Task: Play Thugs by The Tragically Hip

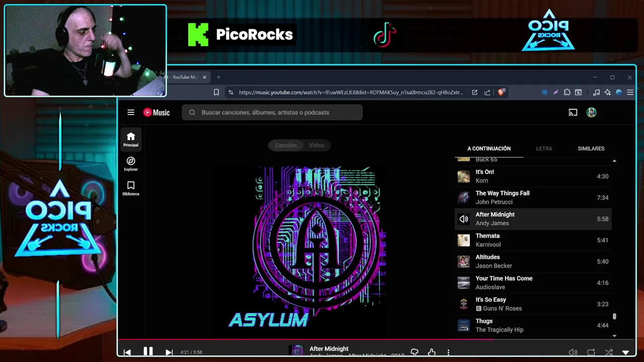Action: [533, 325]
